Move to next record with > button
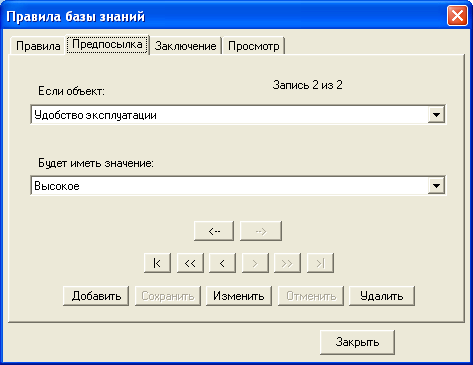This screenshot has width=473, height=365. 255,263
